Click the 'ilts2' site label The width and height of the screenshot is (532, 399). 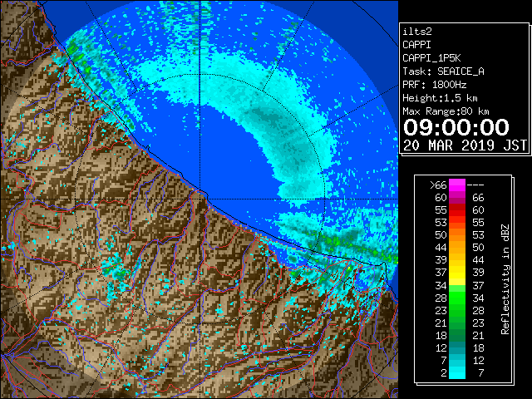coord(417,32)
